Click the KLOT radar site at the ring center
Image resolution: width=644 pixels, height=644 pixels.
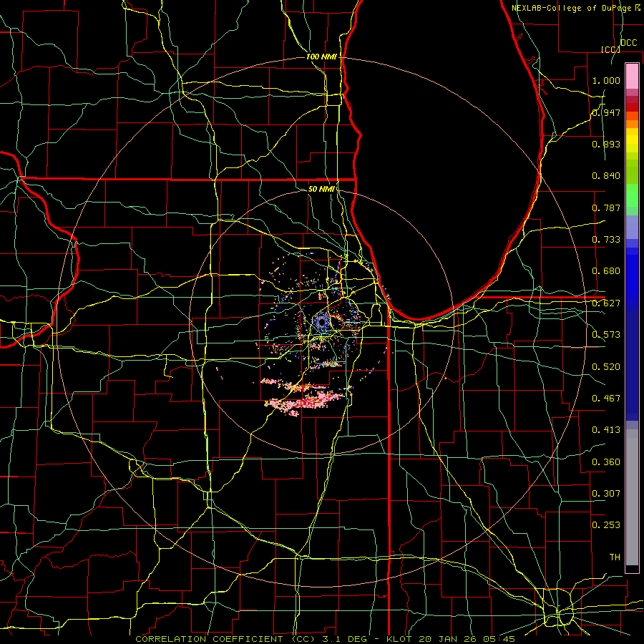click(x=321, y=323)
